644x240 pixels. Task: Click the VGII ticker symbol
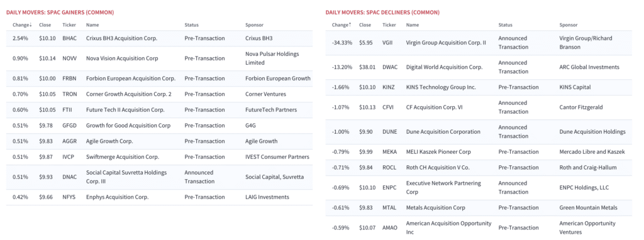tap(388, 42)
